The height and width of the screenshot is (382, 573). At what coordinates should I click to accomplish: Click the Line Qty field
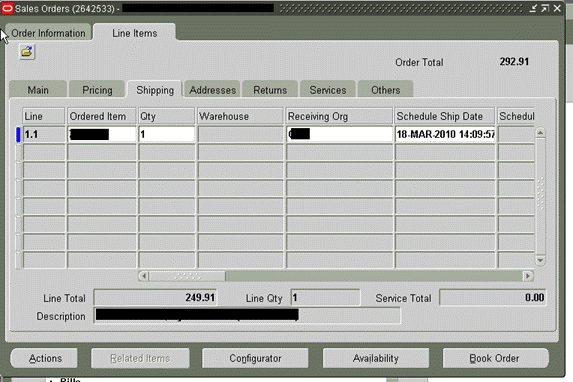[325, 298]
